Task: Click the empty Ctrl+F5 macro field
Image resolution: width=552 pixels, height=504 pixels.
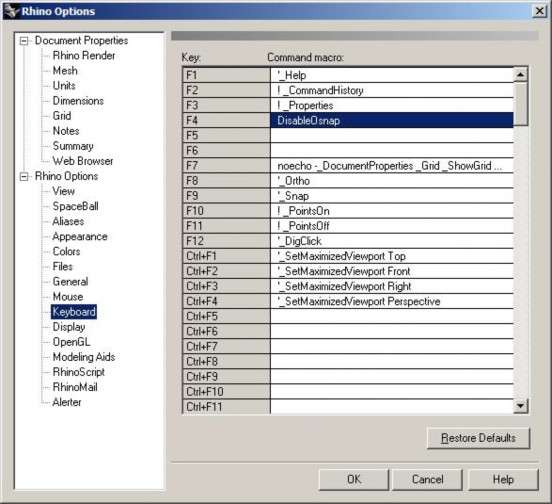Action: (392, 316)
